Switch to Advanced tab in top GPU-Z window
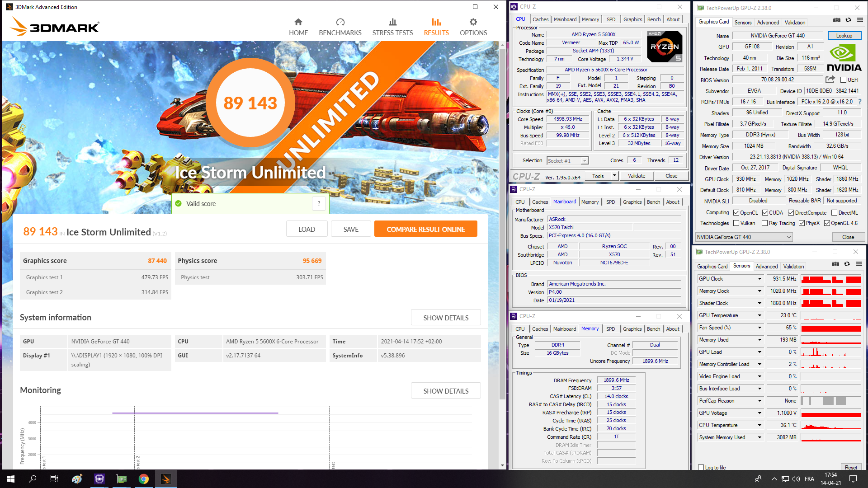This screenshot has height=488, width=868. pyautogui.click(x=768, y=23)
